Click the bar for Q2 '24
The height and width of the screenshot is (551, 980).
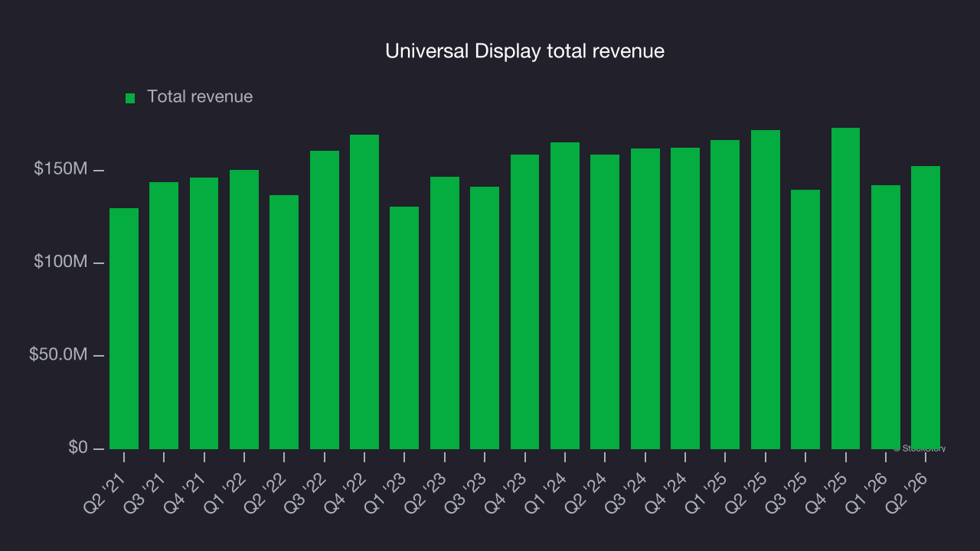pos(605,302)
